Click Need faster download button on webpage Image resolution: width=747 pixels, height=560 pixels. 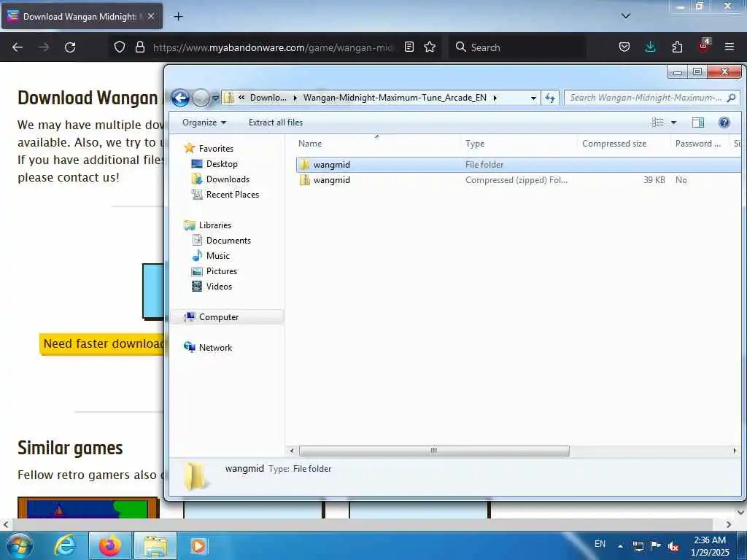point(102,344)
